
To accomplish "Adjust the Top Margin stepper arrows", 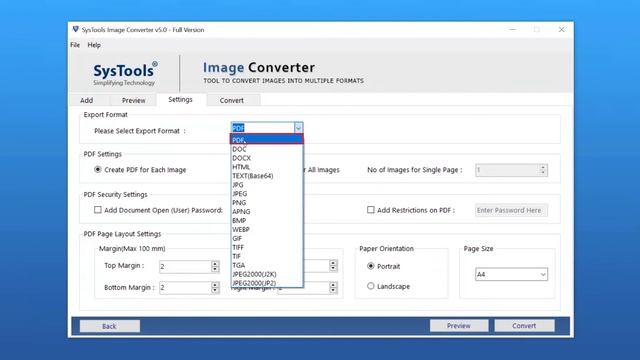I will (215, 267).
